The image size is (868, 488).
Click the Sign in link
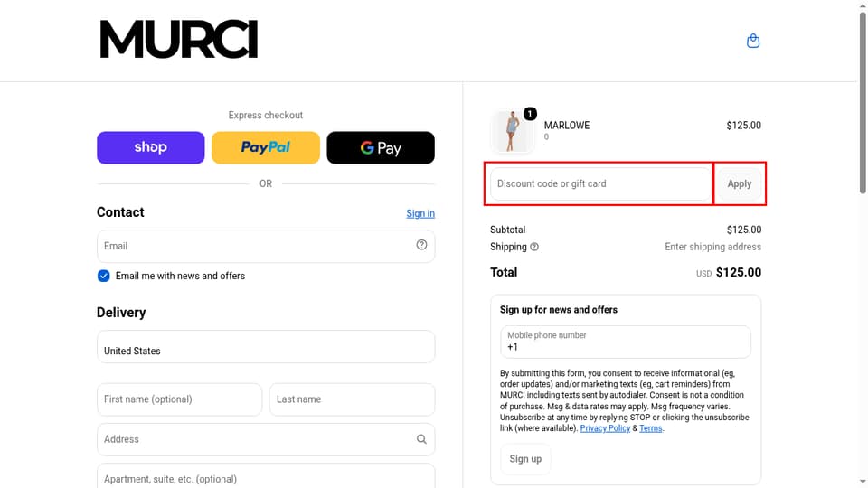[x=420, y=213]
